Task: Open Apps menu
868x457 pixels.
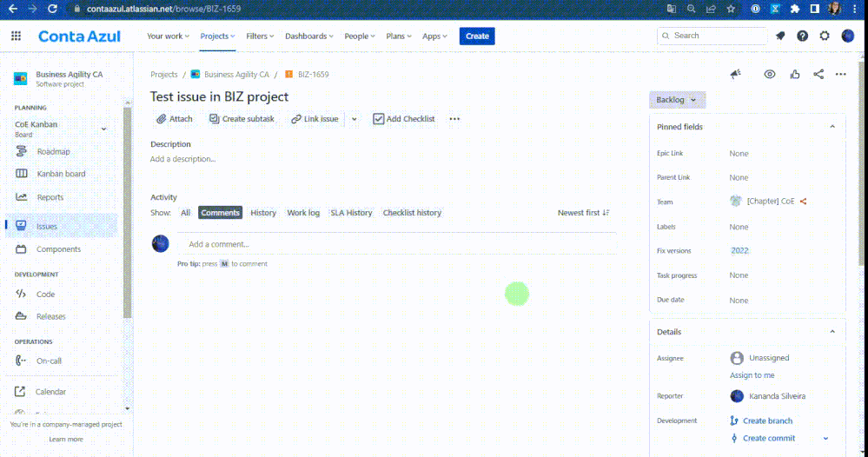Action: pos(434,36)
